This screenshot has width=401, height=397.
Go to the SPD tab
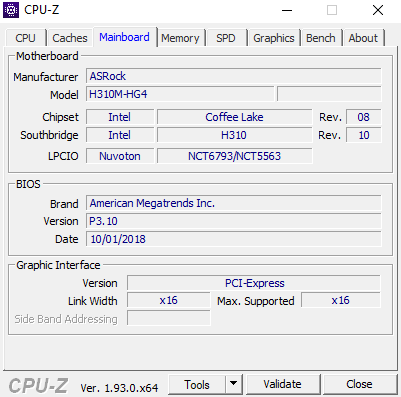(226, 38)
